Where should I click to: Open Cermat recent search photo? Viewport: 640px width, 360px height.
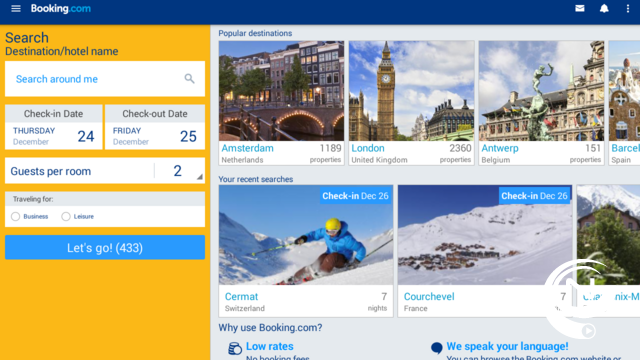306,235
